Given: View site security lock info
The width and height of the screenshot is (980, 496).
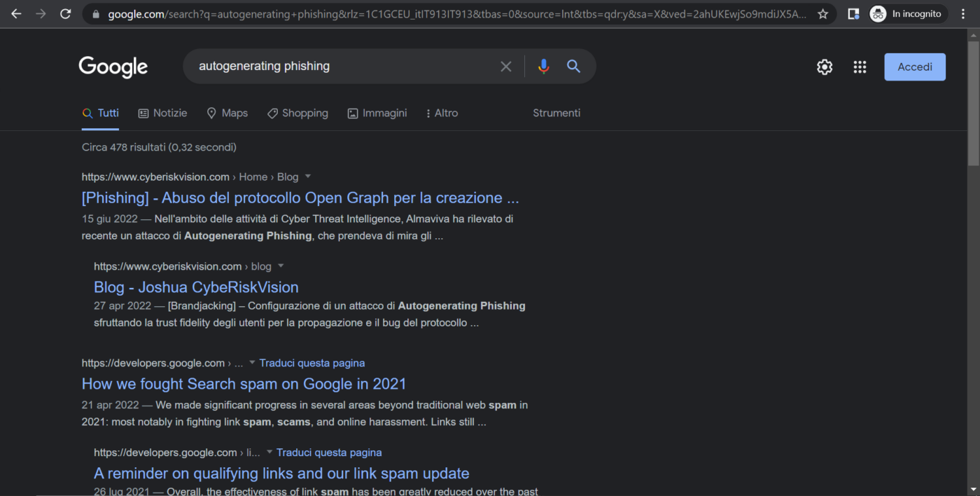Looking at the screenshot, I should tap(96, 14).
